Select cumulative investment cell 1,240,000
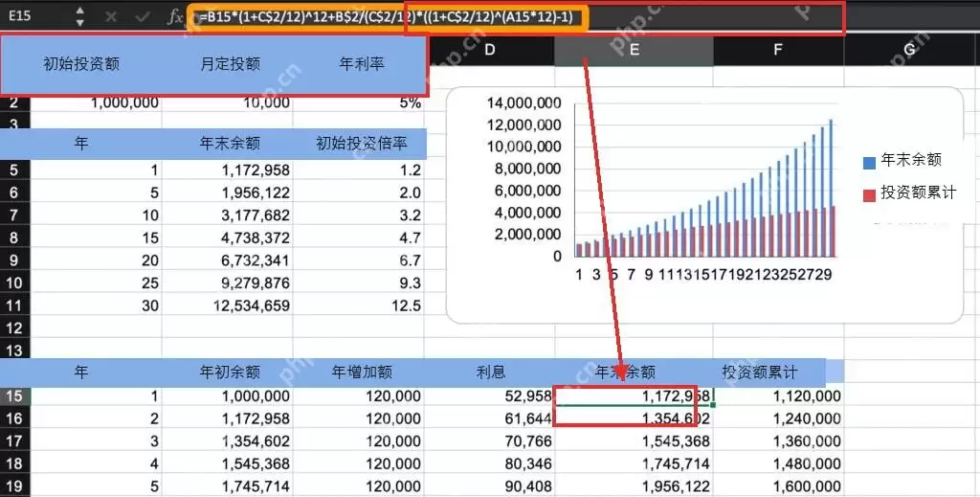 click(779, 418)
